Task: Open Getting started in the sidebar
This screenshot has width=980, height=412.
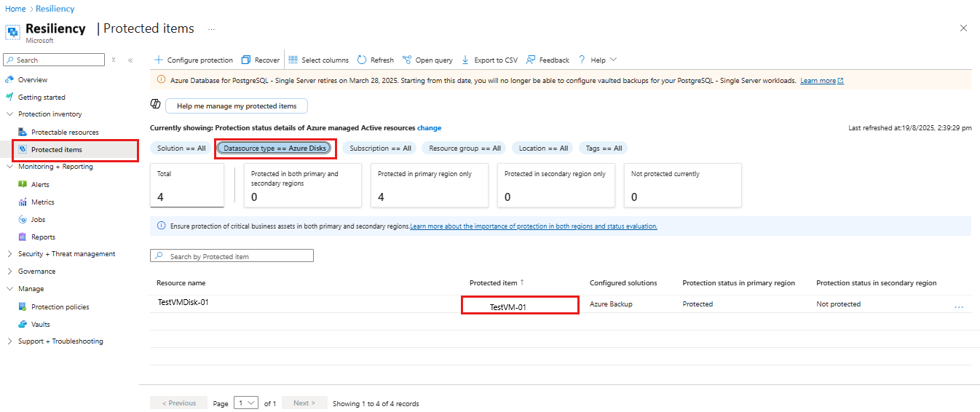Action: 42,97
